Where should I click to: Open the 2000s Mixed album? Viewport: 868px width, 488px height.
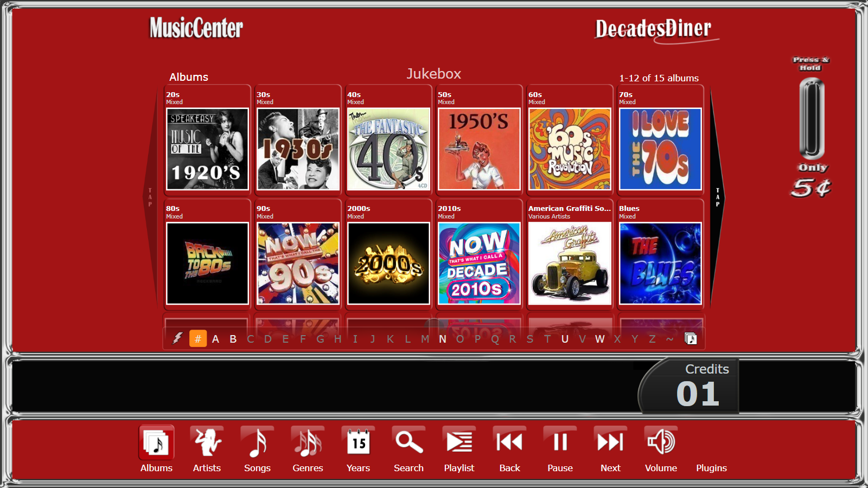click(388, 264)
